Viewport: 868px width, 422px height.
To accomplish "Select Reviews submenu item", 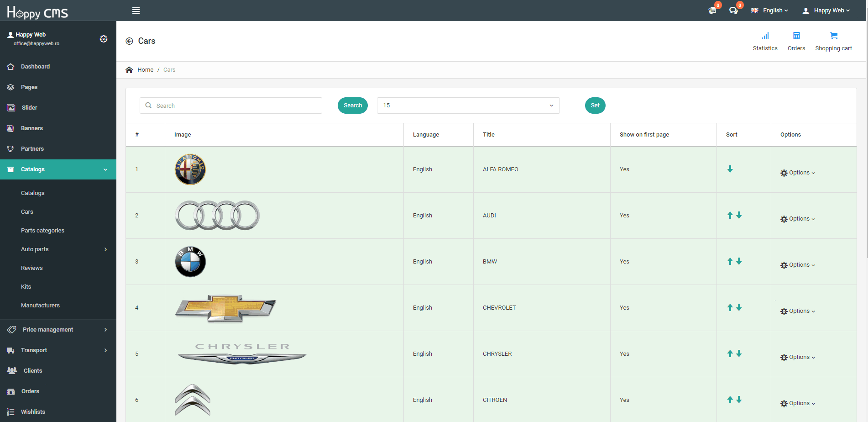I will click(x=32, y=268).
